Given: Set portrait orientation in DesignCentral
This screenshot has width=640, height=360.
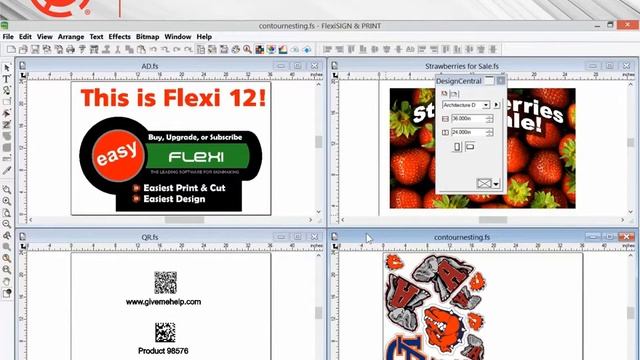Looking at the screenshot, I should (457, 147).
